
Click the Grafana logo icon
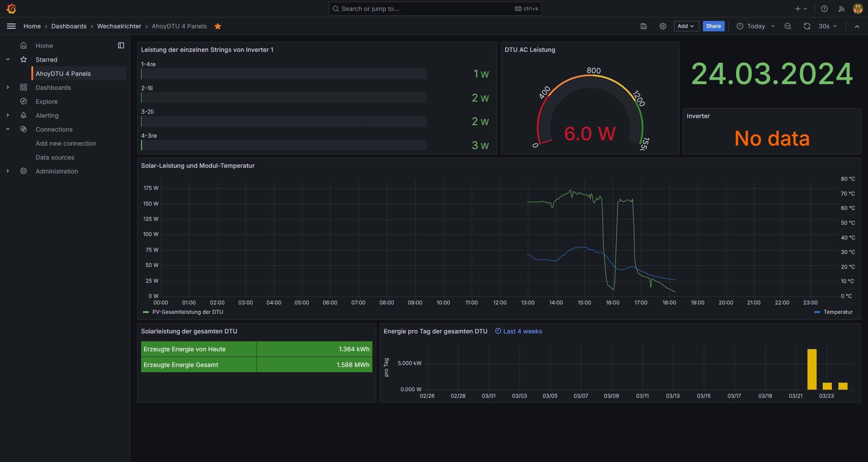point(12,9)
